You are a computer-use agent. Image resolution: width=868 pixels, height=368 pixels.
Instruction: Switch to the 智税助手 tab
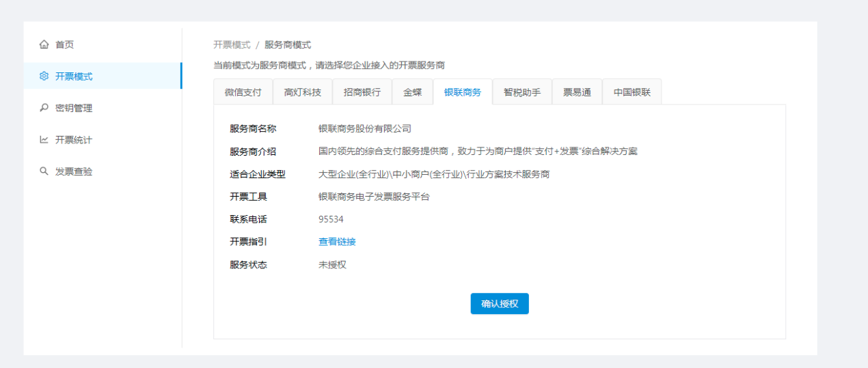point(521,92)
